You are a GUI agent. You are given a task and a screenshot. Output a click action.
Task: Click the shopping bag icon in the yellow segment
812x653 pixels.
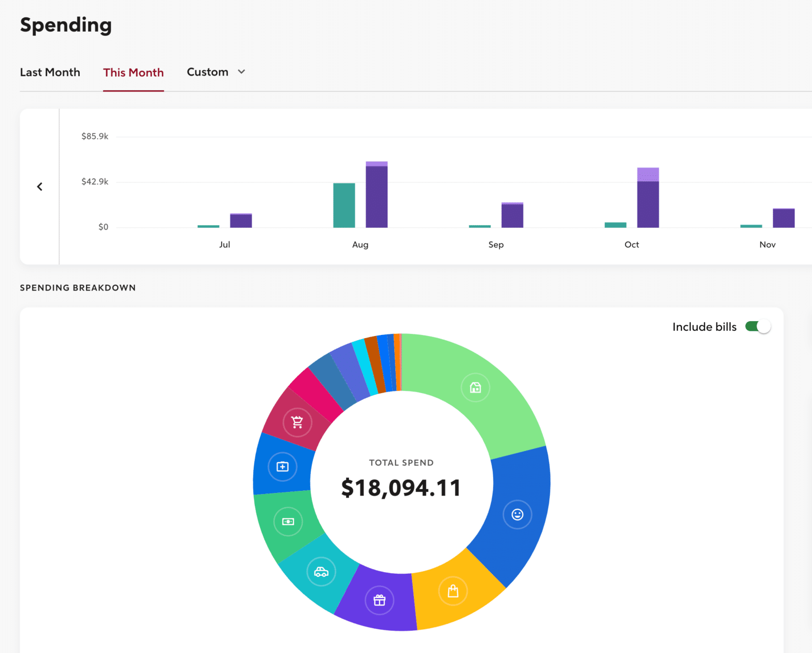pos(453,591)
